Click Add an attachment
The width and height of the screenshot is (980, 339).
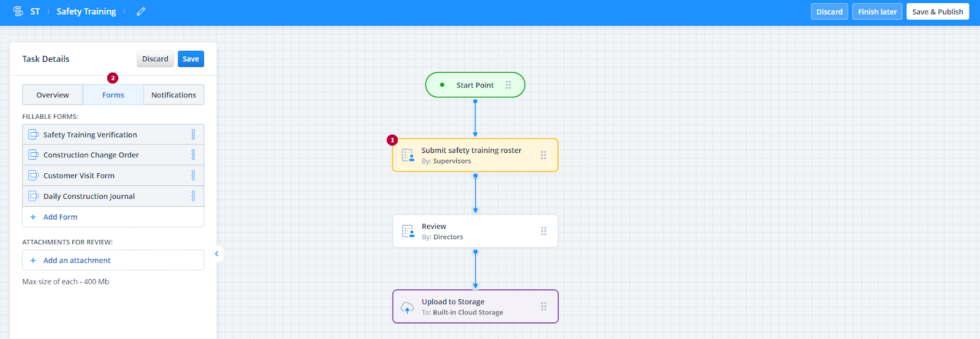tap(77, 261)
